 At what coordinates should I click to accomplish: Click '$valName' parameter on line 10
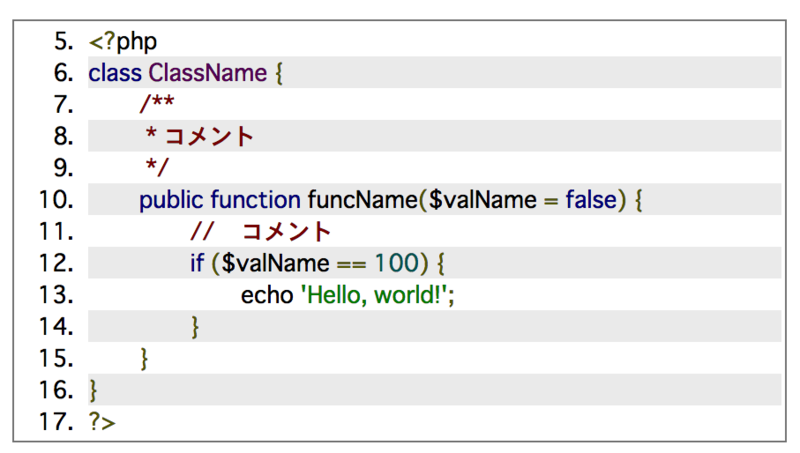coord(482,200)
